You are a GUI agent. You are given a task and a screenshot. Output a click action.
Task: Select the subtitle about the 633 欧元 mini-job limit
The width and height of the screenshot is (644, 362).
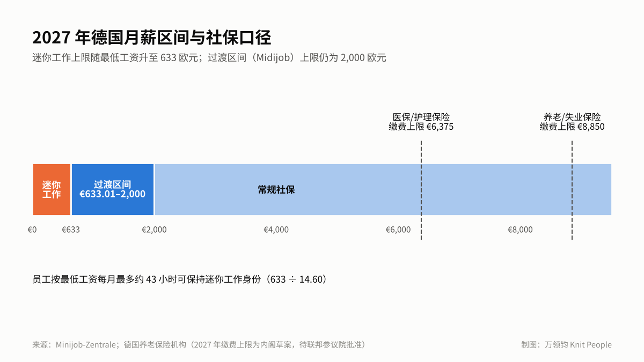click(x=209, y=58)
